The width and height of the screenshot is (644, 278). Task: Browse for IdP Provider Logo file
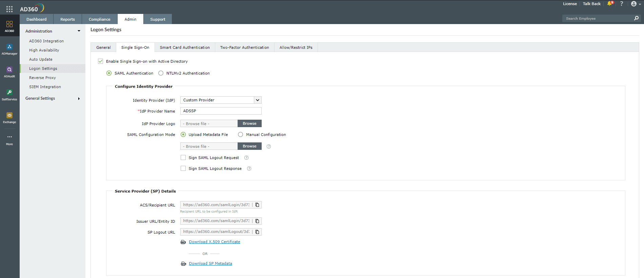point(249,123)
